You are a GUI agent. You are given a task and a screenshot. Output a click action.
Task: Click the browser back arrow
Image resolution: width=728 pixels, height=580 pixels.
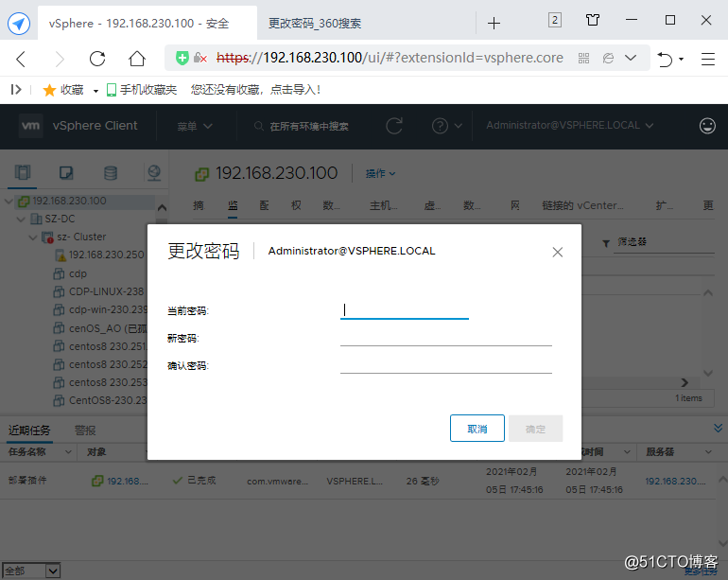[21, 59]
